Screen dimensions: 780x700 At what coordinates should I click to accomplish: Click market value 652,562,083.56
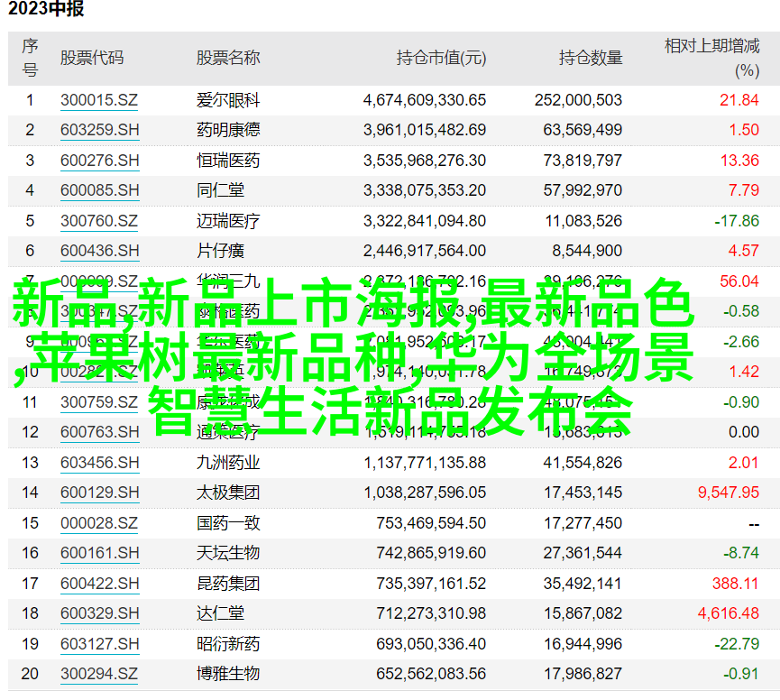(431, 674)
